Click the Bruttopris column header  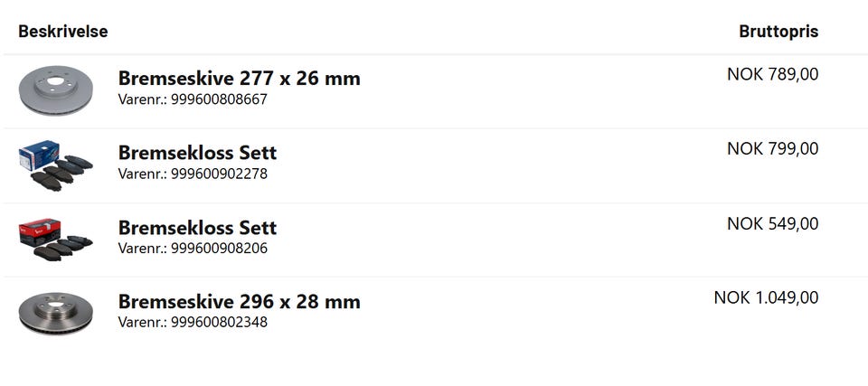coord(778,32)
